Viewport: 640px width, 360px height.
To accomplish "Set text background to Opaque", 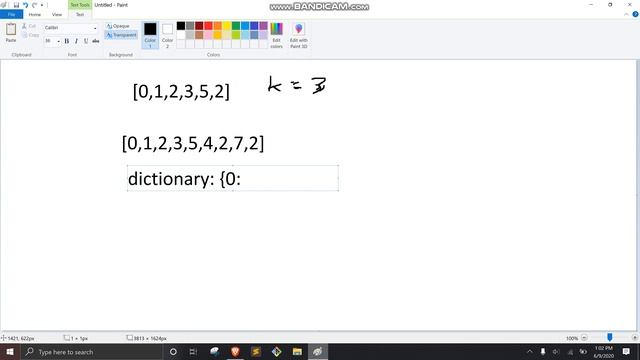I will point(118,26).
